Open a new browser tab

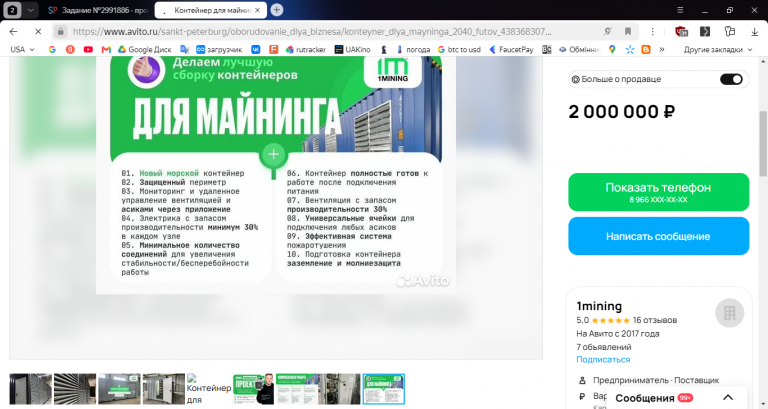[277, 10]
